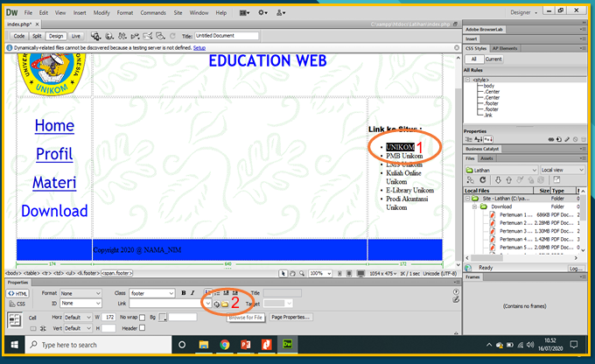Toggle Bold formatting in Properties panel
This screenshot has width=595, height=364.
[x=184, y=292]
